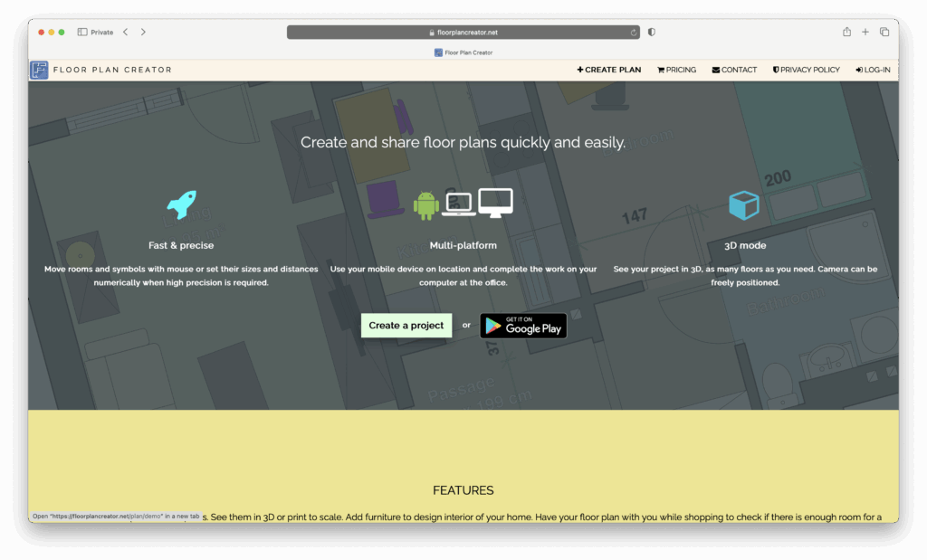Click the rocket Fast & precise icon

pyautogui.click(x=181, y=204)
